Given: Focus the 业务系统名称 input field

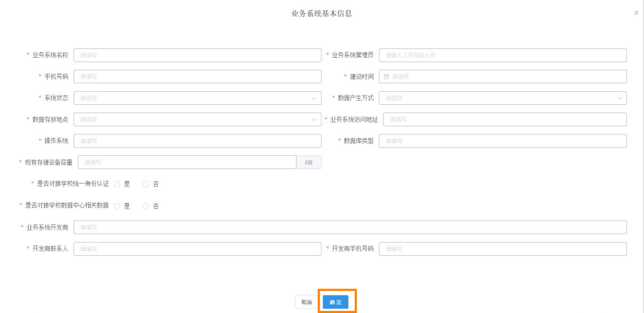Looking at the screenshot, I should 197,55.
